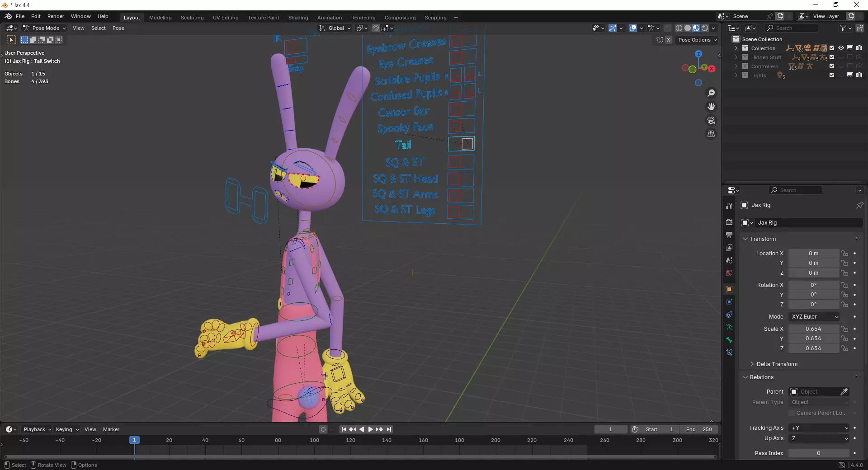Viewport: 868px width, 470px height.
Task: Open the Armature Data properties tab
Action: [x=729, y=327]
